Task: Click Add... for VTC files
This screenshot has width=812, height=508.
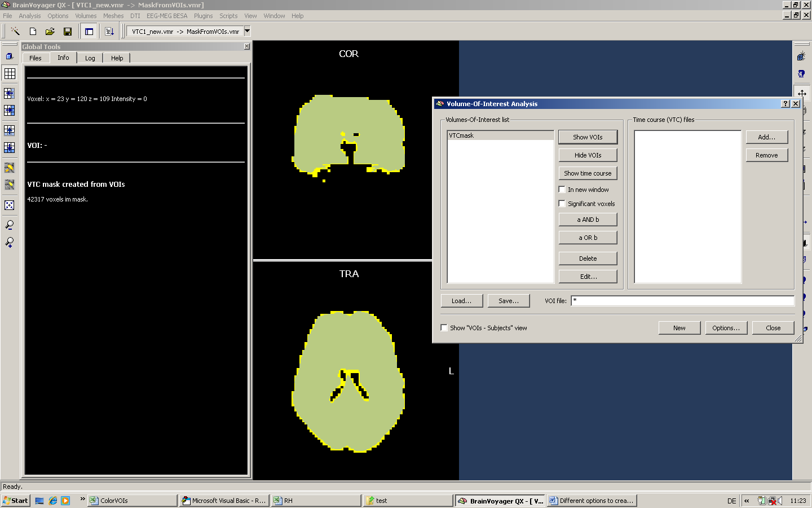Action: click(x=766, y=137)
